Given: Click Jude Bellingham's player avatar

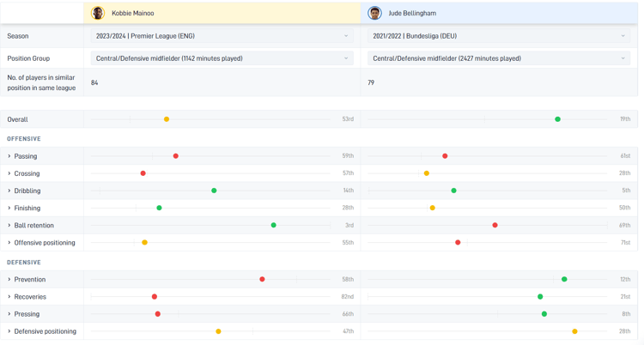Looking at the screenshot, I should pyautogui.click(x=374, y=13).
